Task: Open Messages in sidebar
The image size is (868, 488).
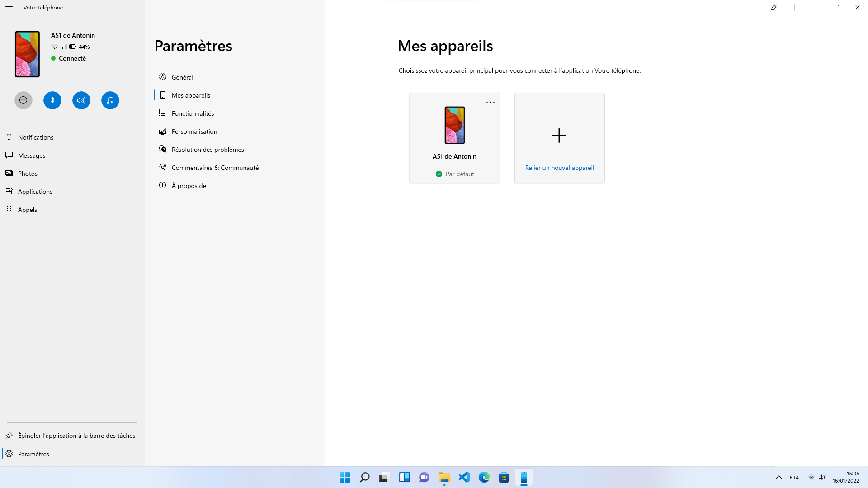Action: pyautogui.click(x=72, y=155)
